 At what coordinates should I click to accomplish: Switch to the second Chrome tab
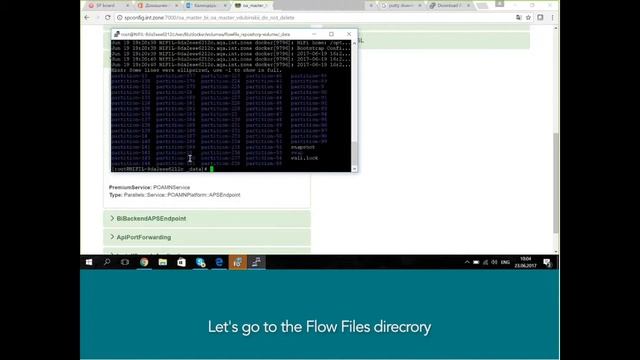click(x=157, y=6)
